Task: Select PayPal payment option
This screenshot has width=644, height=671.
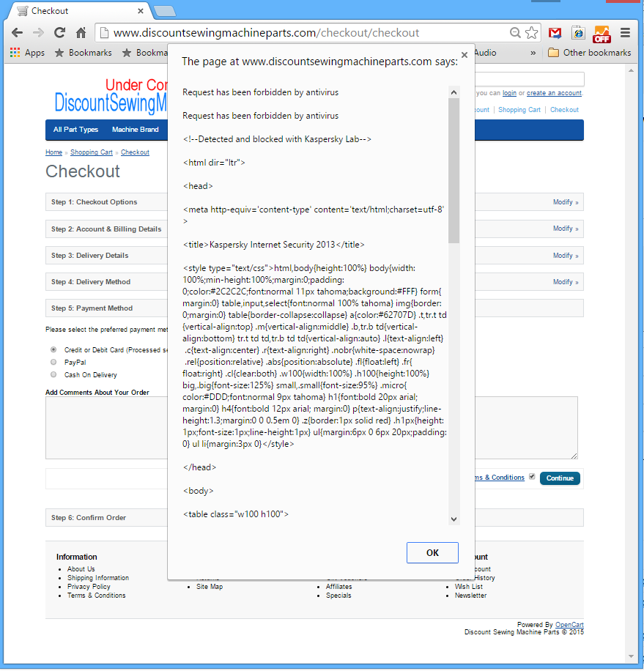Action: [53, 362]
